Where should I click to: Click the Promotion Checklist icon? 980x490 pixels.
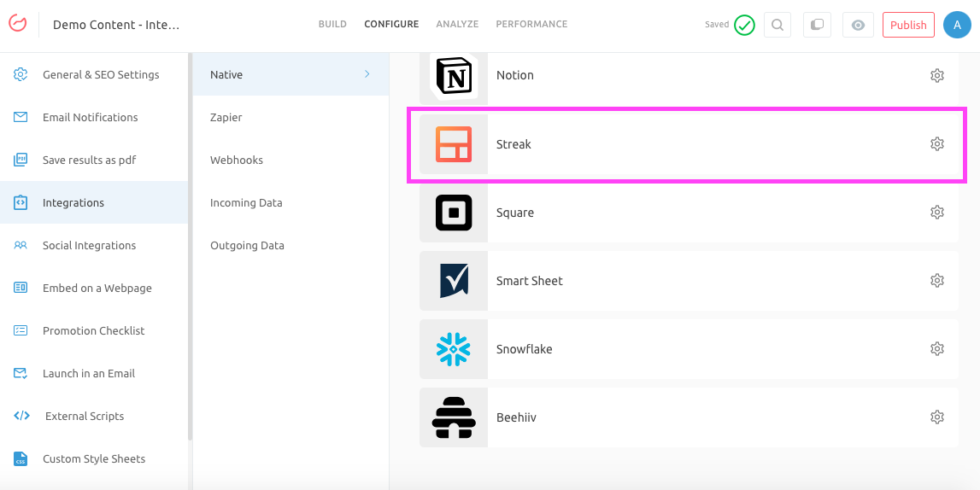tap(21, 331)
